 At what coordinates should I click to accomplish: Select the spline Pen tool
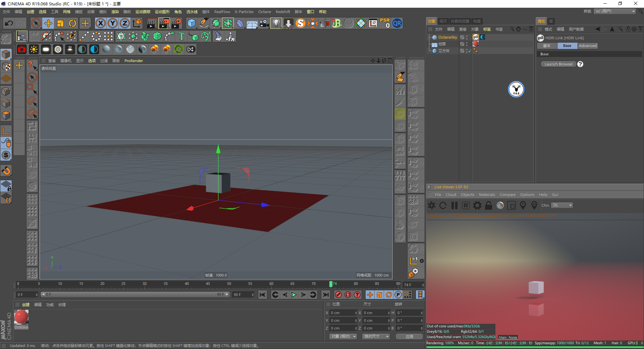point(204,23)
